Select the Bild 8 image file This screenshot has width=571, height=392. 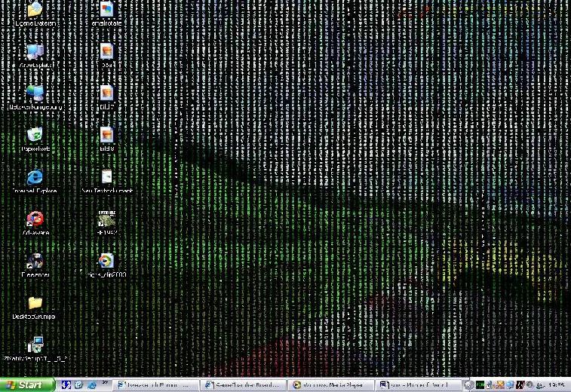point(106,136)
